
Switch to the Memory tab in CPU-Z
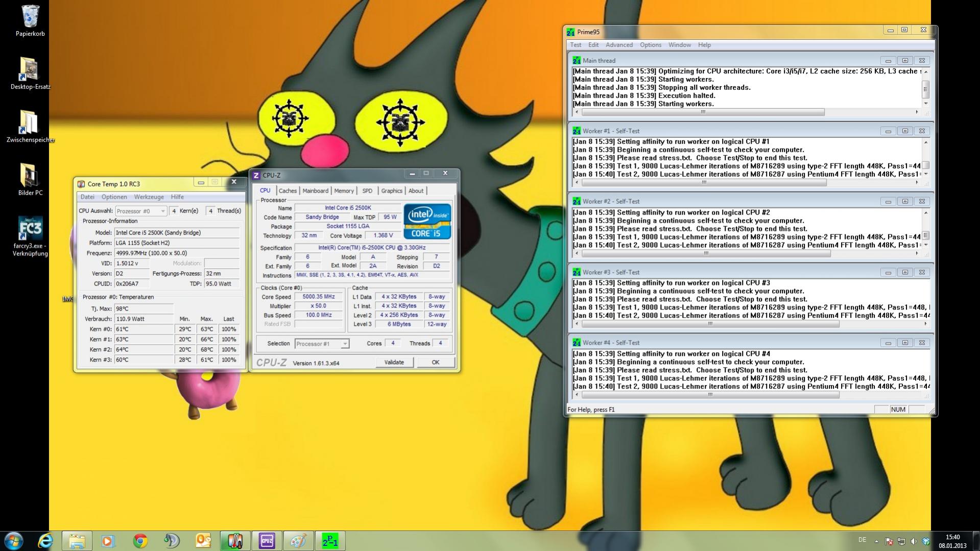[344, 191]
